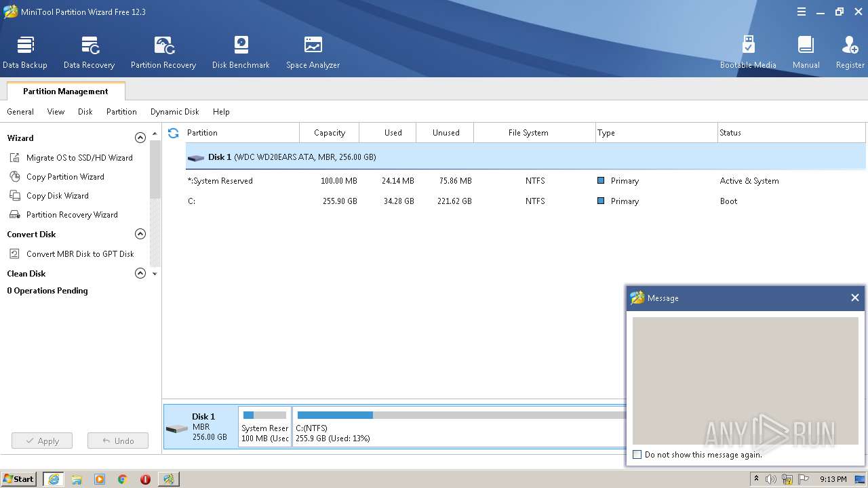Open media player from taskbar
868x488 pixels.
[100, 479]
